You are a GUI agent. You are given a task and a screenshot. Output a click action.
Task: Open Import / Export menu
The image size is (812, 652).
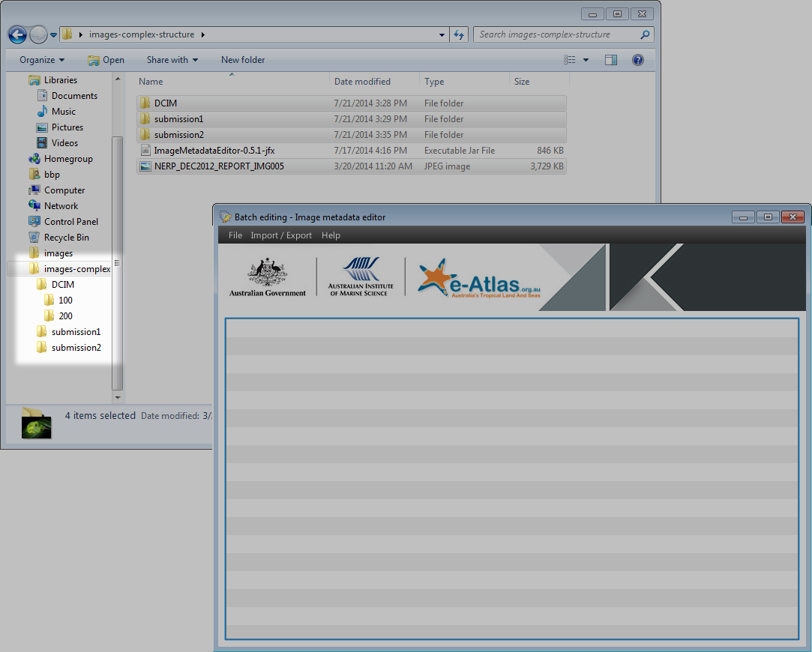[x=281, y=235]
